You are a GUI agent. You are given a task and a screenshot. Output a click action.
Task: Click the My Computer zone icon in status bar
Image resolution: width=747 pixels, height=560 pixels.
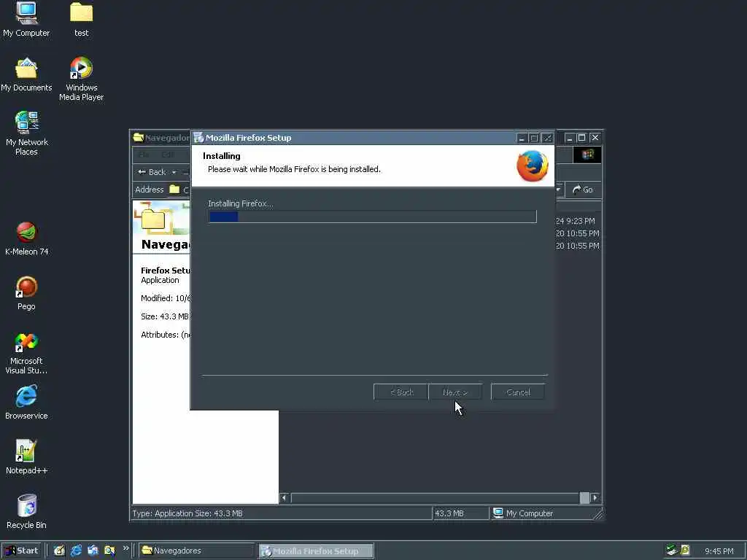[x=498, y=513]
